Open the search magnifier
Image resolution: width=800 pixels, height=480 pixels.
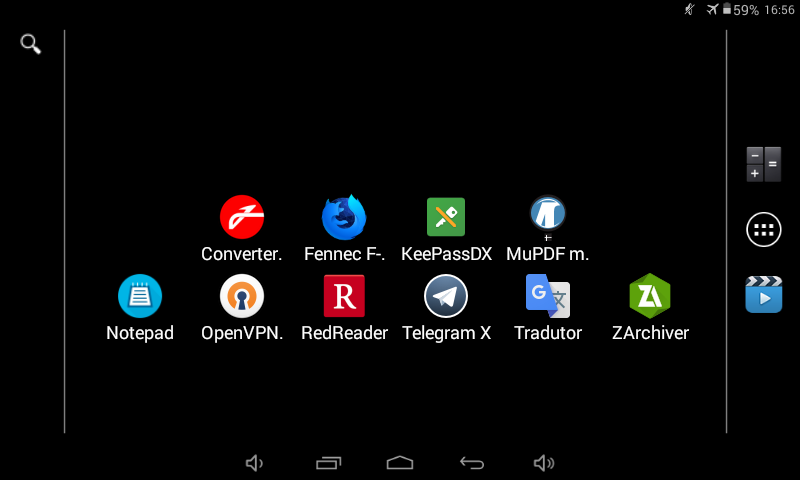[x=31, y=44]
